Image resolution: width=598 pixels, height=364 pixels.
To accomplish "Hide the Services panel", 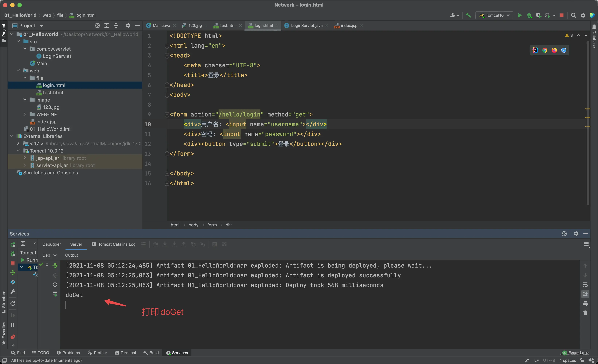I will [585, 234].
